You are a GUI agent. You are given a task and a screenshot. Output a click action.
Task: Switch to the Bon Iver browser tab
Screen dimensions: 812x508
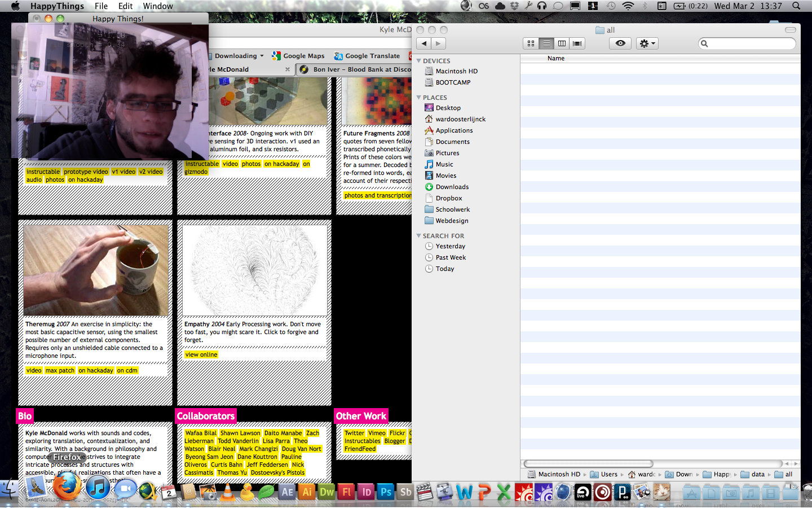pyautogui.click(x=361, y=69)
